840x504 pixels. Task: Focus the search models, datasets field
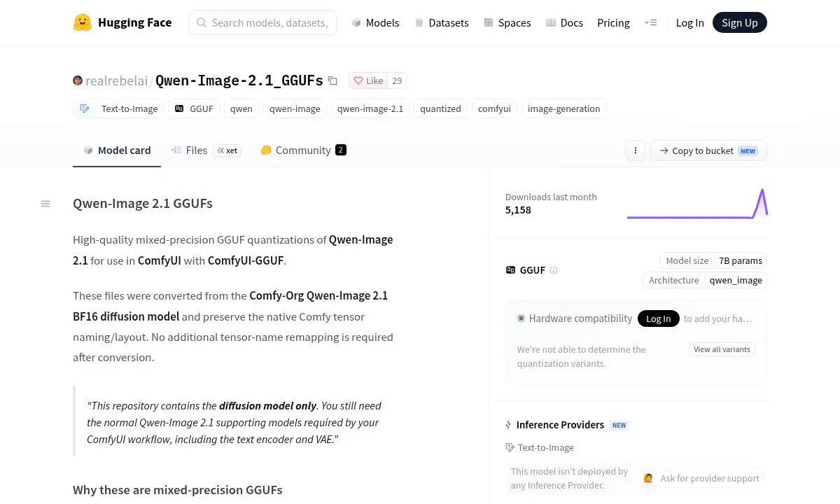coord(262,22)
